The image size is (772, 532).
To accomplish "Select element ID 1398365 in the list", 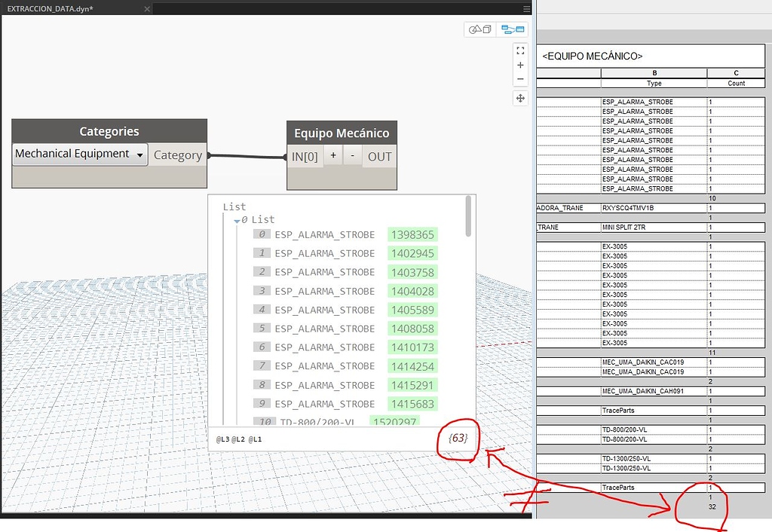I will [412, 234].
